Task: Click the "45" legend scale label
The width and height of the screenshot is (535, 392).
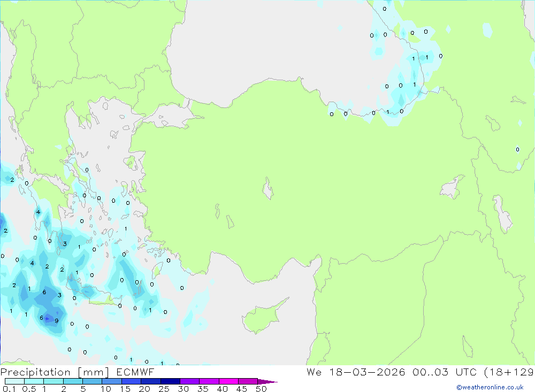Action: [242, 389]
